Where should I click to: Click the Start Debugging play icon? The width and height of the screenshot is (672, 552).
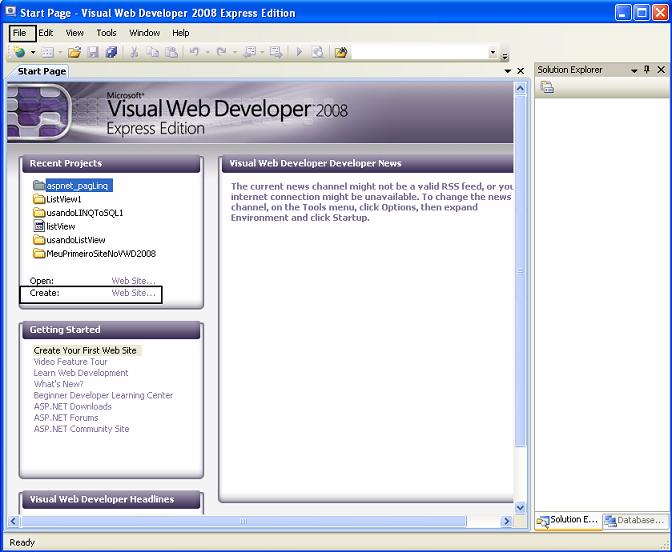coord(299,52)
